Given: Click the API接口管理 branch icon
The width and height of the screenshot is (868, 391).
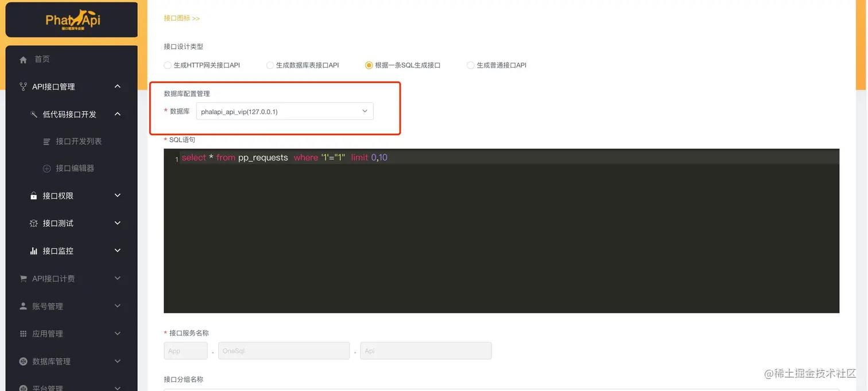Looking at the screenshot, I should click(x=24, y=87).
